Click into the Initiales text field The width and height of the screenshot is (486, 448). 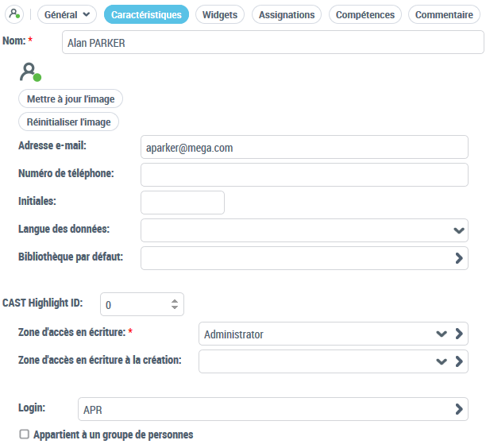click(x=183, y=203)
